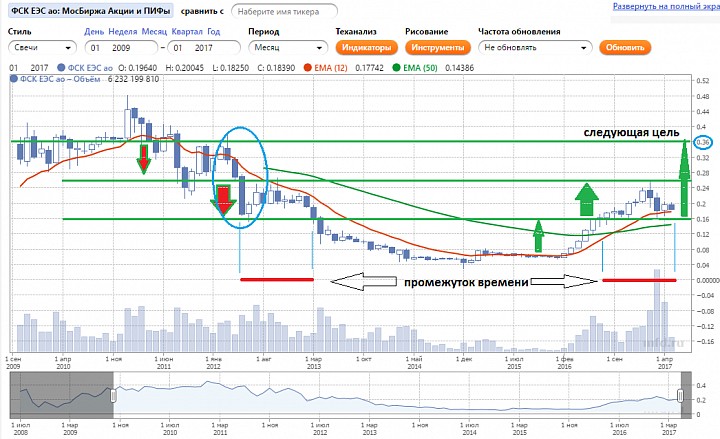Click the Рисование label

[427, 32]
